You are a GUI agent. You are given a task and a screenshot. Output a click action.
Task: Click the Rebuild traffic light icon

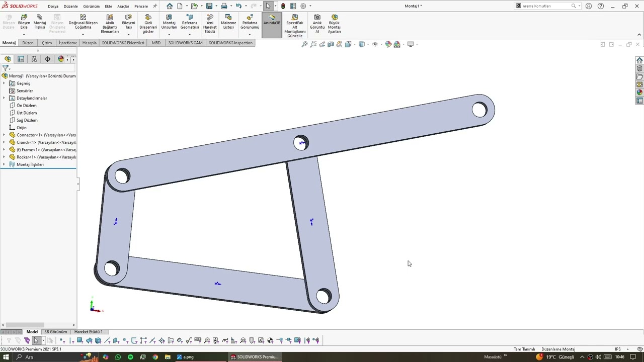283,6
